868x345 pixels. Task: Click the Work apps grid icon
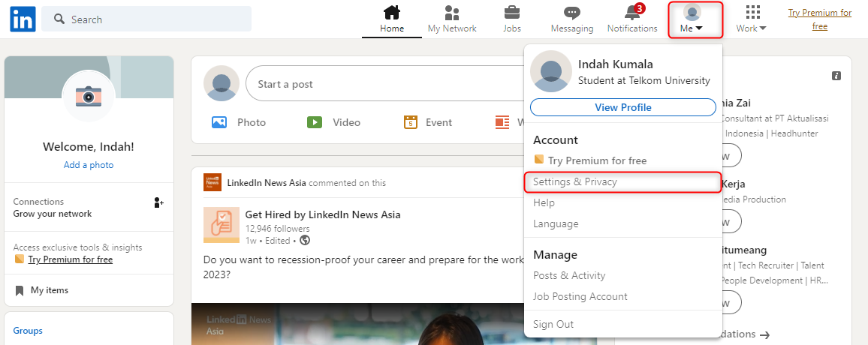click(x=752, y=12)
